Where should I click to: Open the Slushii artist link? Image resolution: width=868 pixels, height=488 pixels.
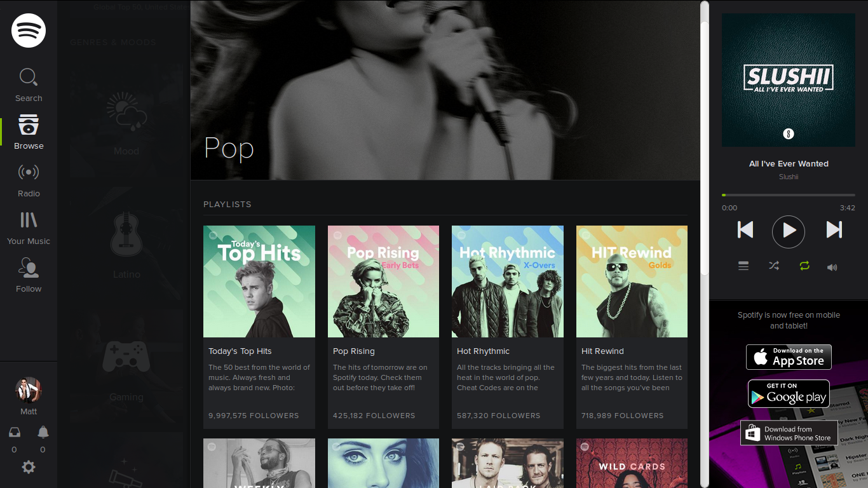(789, 177)
